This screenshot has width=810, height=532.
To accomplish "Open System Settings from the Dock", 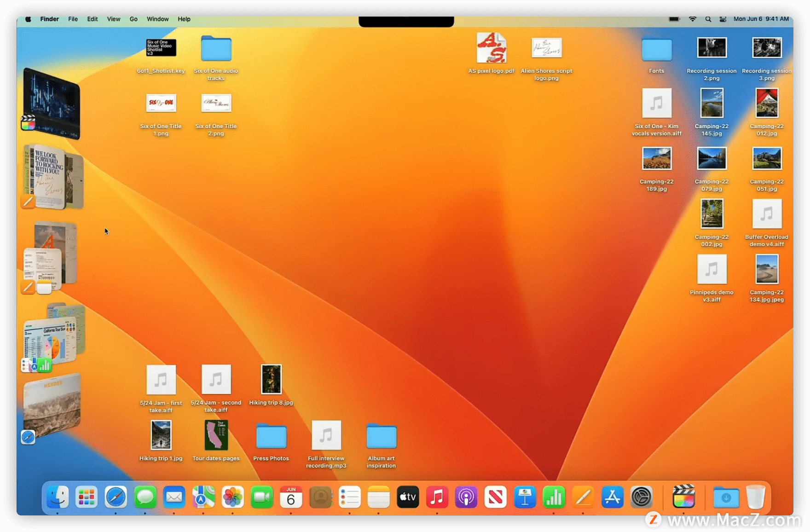I will [x=642, y=497].
